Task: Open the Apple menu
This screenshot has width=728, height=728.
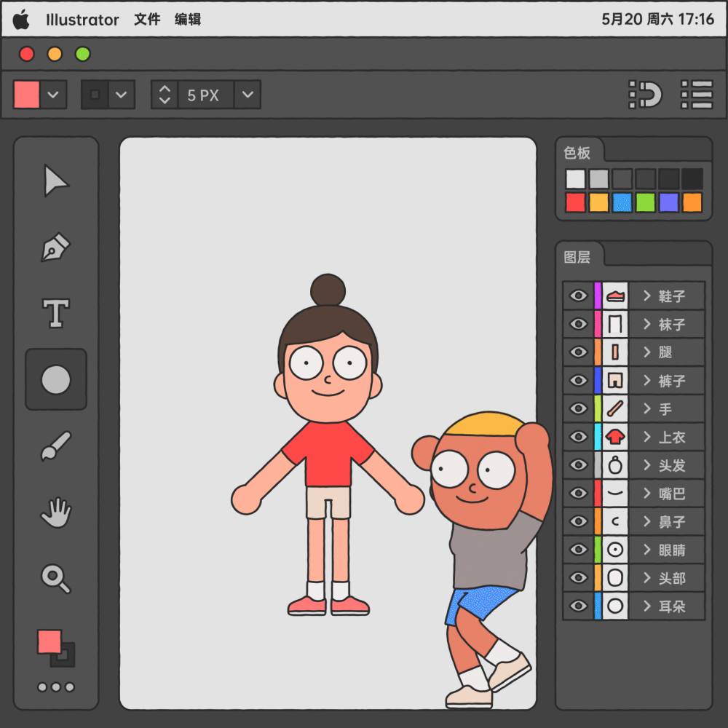Action: pyautogui.click(x=21, y=20)
